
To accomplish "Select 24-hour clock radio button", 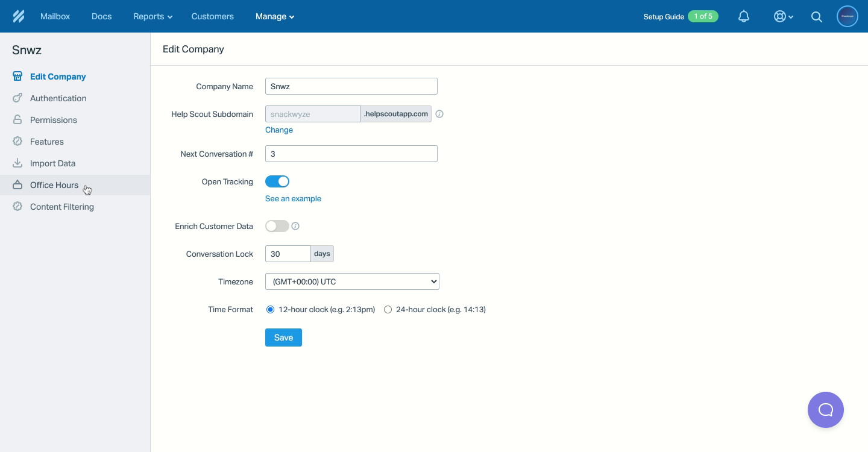I will click(x=388, y=309).
